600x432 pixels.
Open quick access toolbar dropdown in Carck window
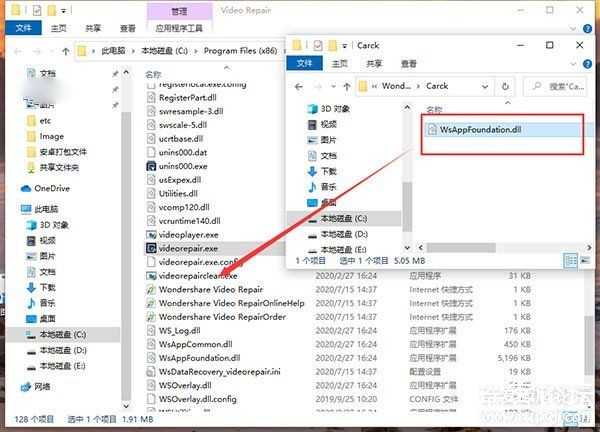(x=344, y=46)
